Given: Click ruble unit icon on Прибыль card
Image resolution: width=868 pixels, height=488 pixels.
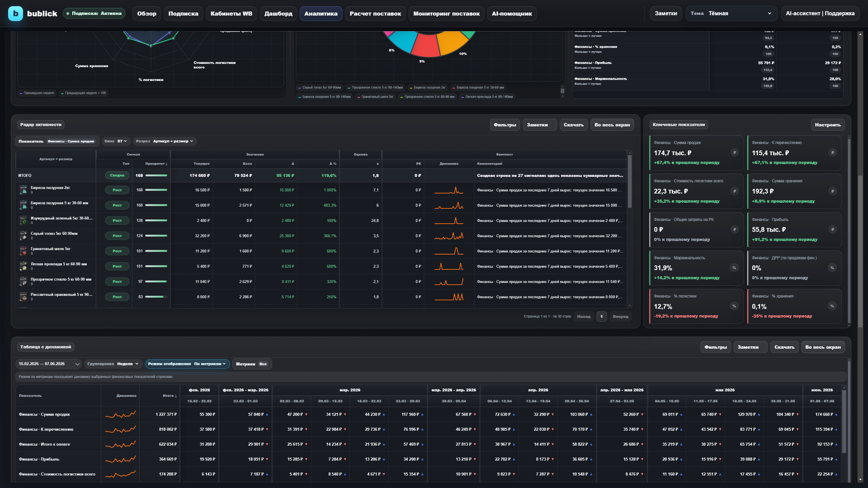Looking at the screenshot, I should tap(832, 229).
